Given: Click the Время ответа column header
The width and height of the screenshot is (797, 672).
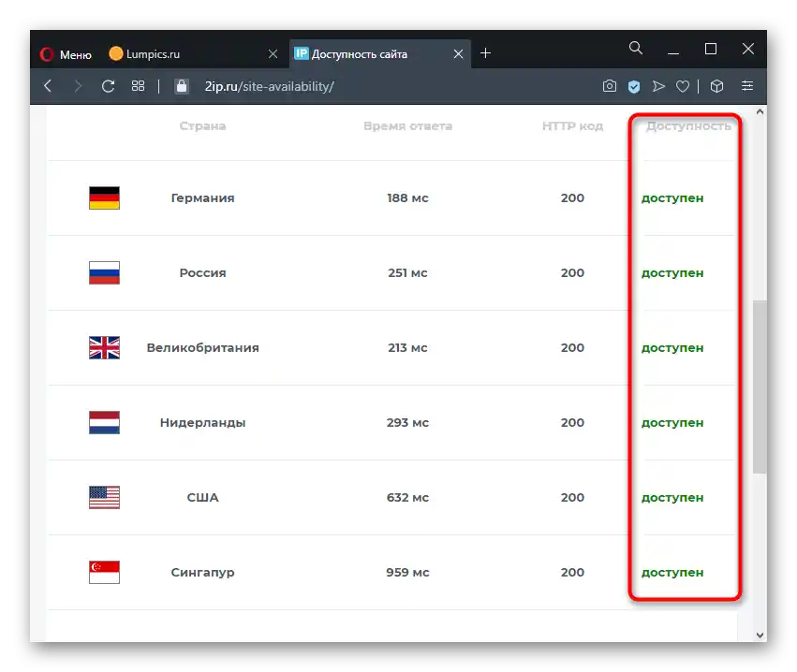Looking at the screenshot, I should [x=407, y=126].
